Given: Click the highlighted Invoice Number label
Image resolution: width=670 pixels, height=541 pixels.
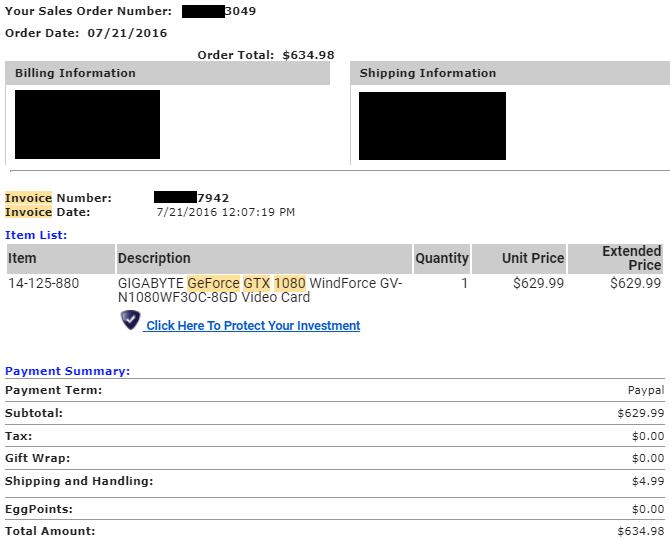Looking at the screenshot, I should (x=58, y=198).
